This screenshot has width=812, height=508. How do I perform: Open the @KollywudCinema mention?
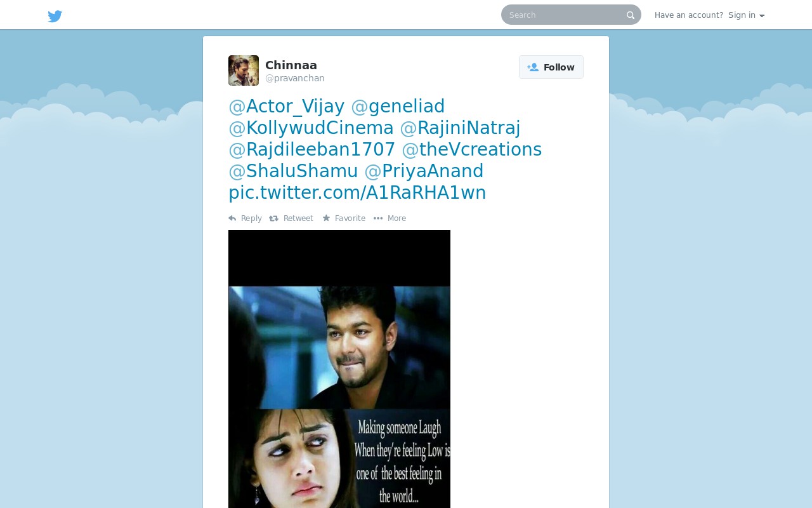click(x=311, y=128)
